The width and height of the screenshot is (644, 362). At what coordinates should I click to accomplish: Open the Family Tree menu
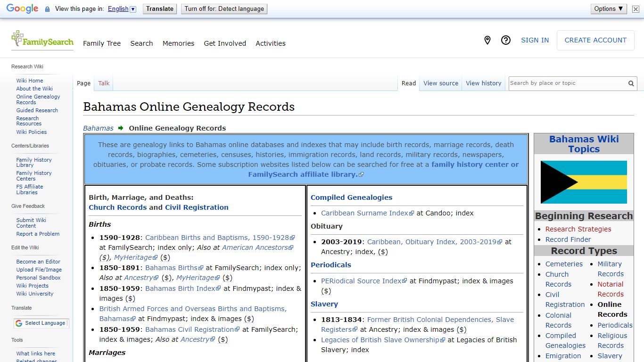pos(102,43)
